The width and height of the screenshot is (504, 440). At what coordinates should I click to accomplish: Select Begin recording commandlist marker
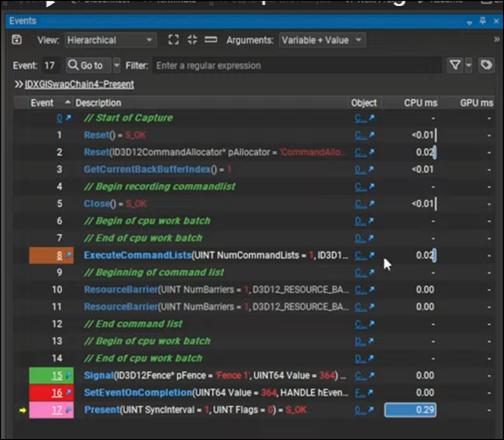(x=159, y=187)
